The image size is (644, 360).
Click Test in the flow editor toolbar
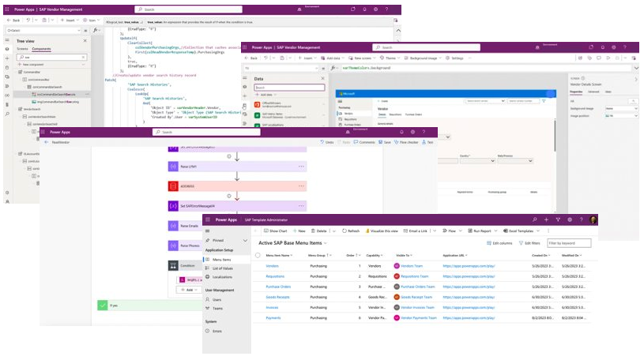427,142
